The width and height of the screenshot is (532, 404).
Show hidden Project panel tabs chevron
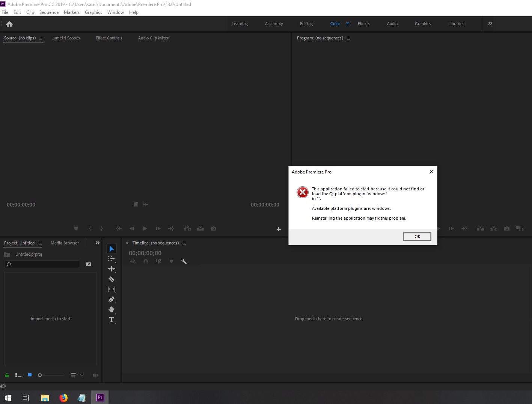pos(98,243)
